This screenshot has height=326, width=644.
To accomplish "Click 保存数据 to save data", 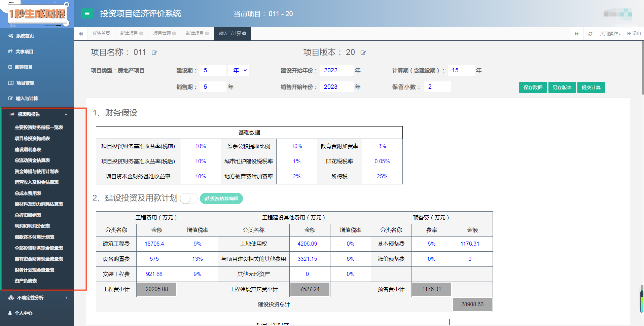I will point(533,87).
